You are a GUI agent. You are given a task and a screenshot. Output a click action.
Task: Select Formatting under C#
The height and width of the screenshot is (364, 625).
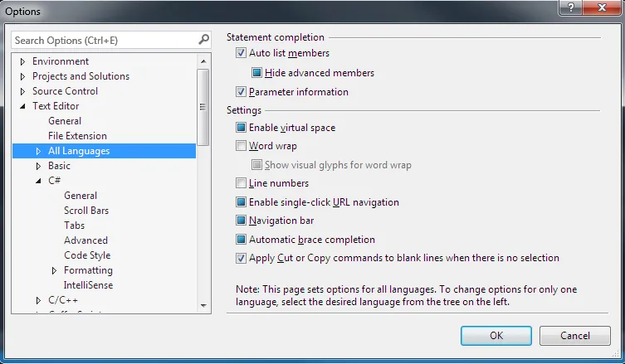click(x=88, y=270)
